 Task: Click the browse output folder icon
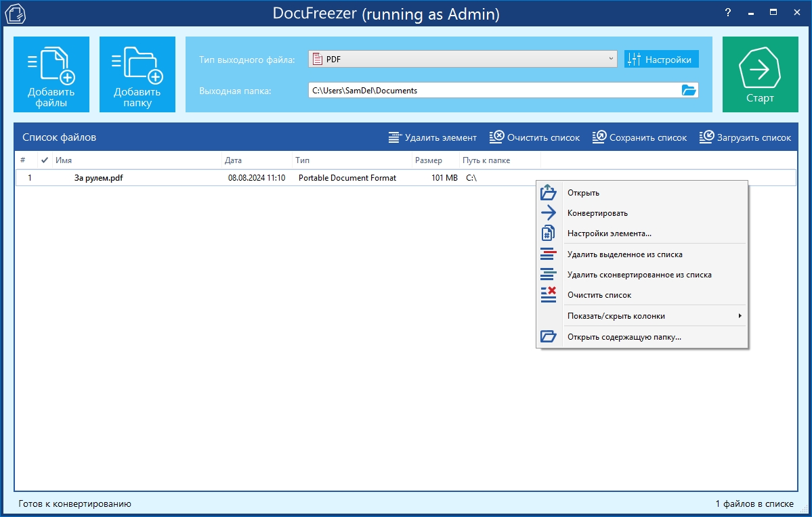click(688, 90)
